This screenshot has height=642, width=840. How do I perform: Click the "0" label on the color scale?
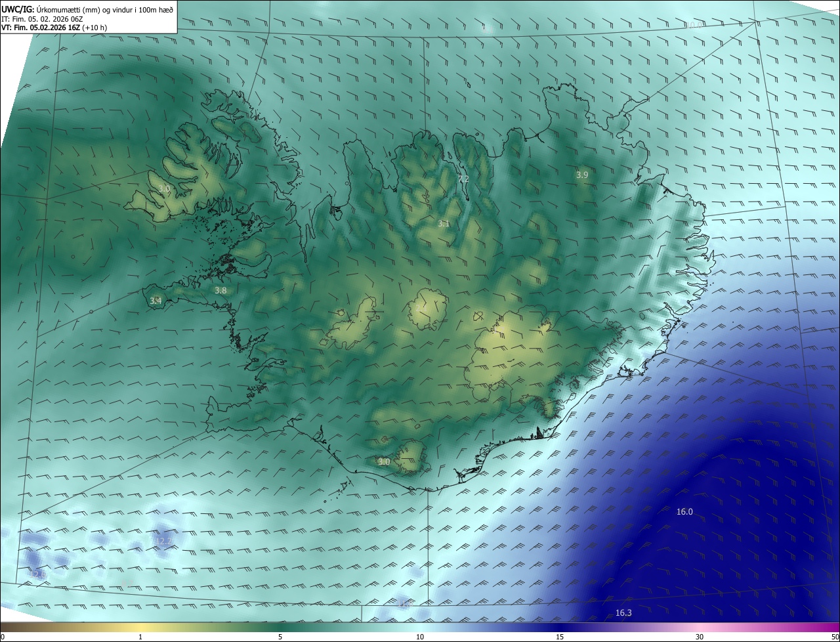click(2, 637)
